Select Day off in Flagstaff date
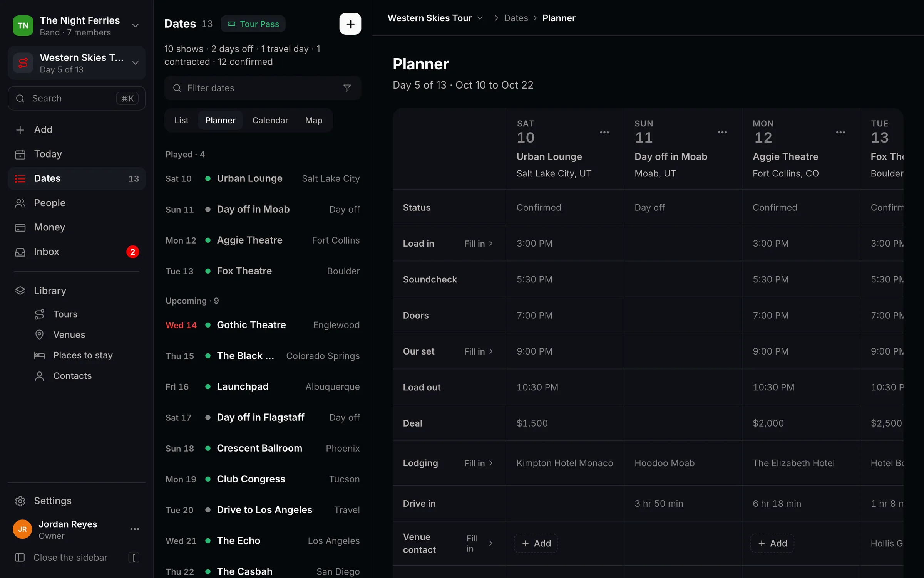The width and height of the screenshot is (924, 578). (263, 417)
